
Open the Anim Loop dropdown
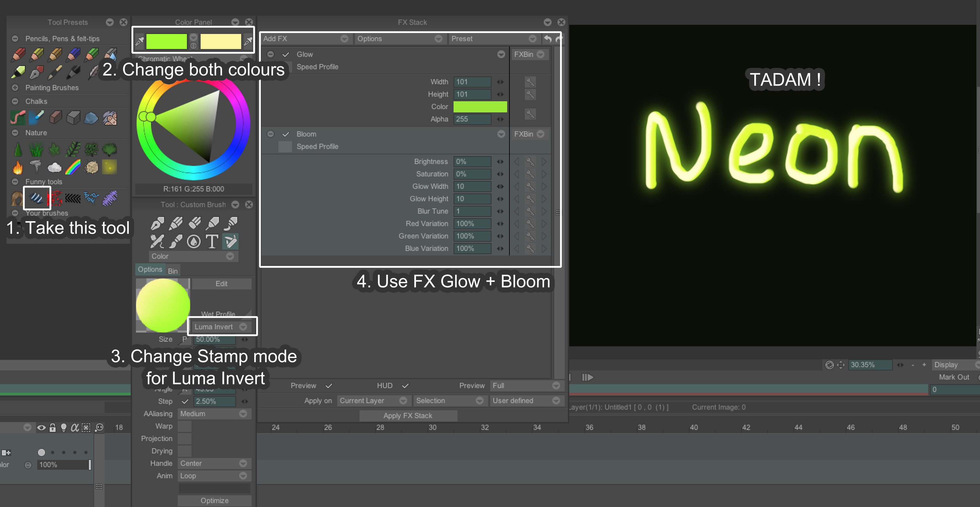[214, 476]
